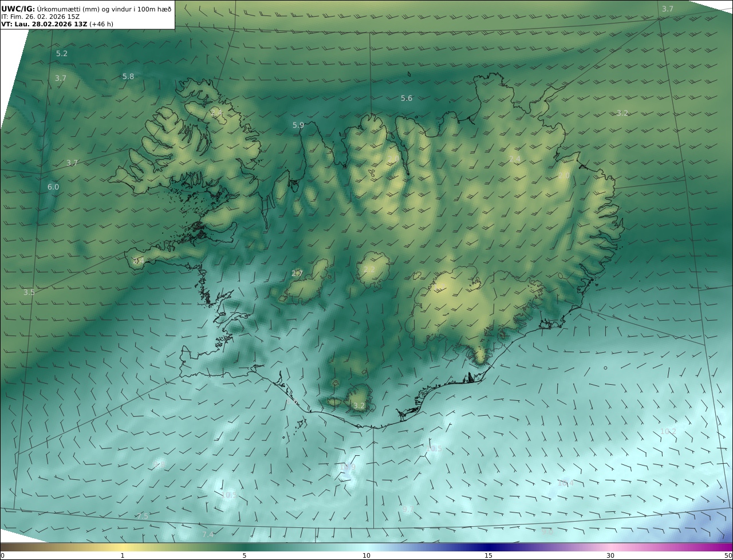The image size is (733, 560).
Task: Click the colorbar tick label 50
Action: point(728,555)
